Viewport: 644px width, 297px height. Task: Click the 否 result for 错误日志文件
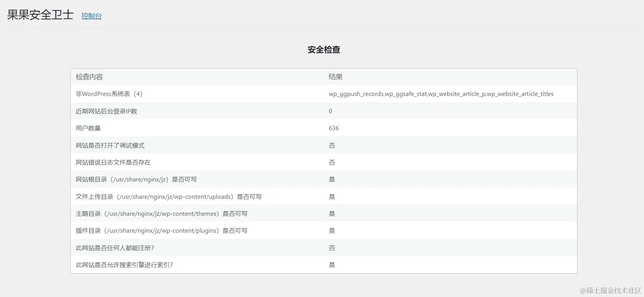tap(332, 163)
